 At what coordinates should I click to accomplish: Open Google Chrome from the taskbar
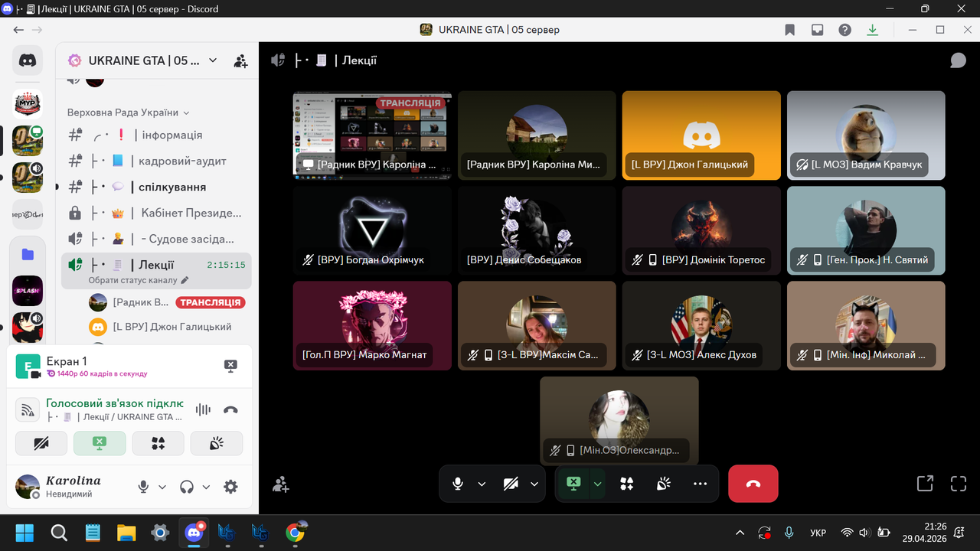click(296, 532)
